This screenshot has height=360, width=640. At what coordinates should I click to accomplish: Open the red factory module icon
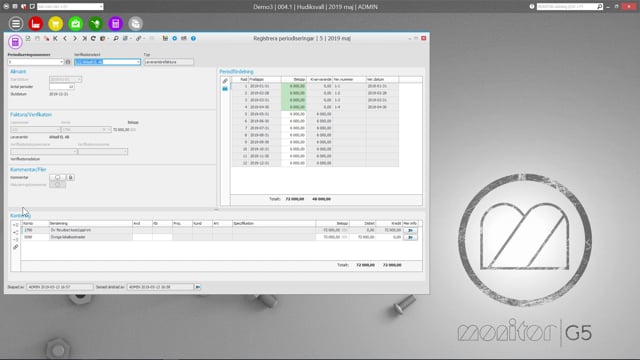click(36, 24)
